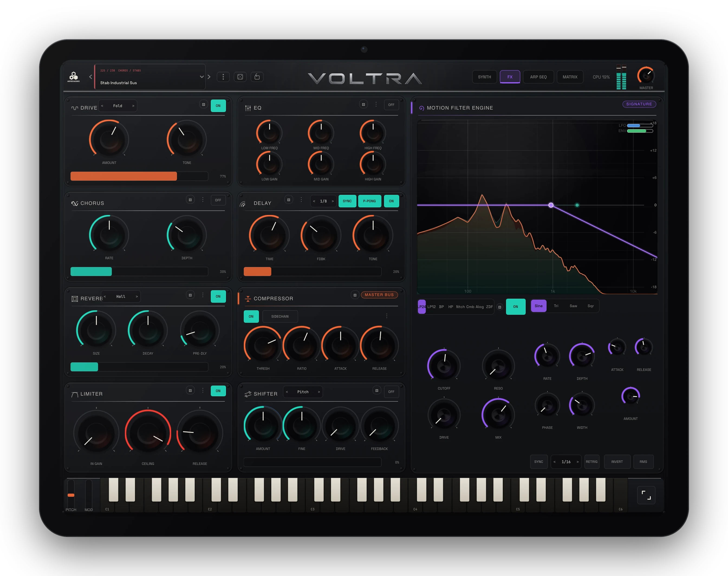
Task: Click the Drive mix slider bar at 77%
Action: coord(139,176)
